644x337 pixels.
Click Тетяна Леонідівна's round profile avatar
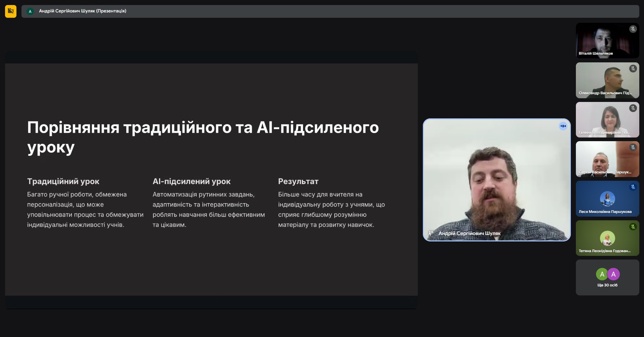pos(607,238)
